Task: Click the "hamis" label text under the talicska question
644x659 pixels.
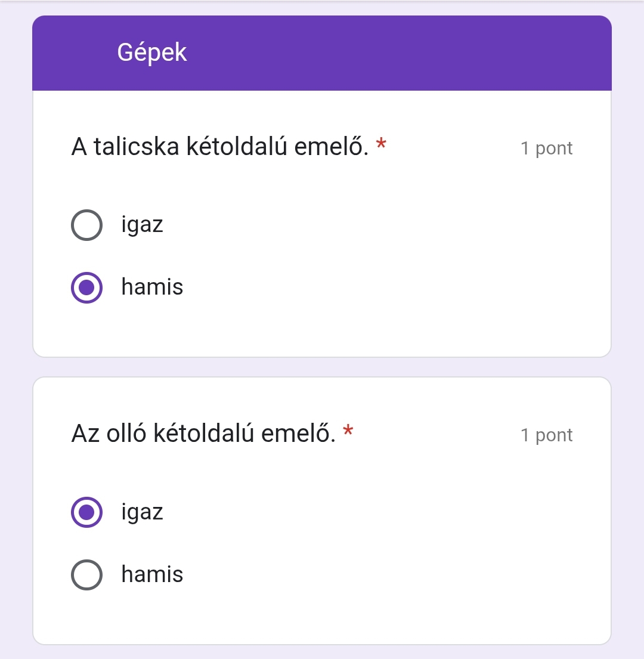Action: 152,287
